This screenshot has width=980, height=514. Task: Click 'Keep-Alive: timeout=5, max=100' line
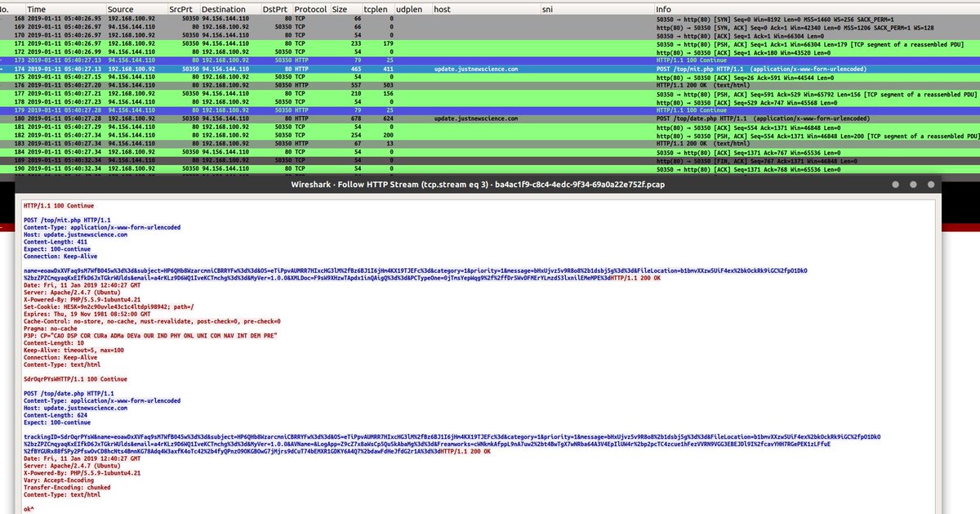tap(74, 350)
